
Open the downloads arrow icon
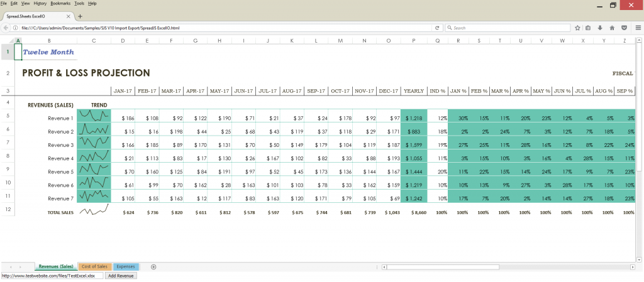(x=600, y=28)
